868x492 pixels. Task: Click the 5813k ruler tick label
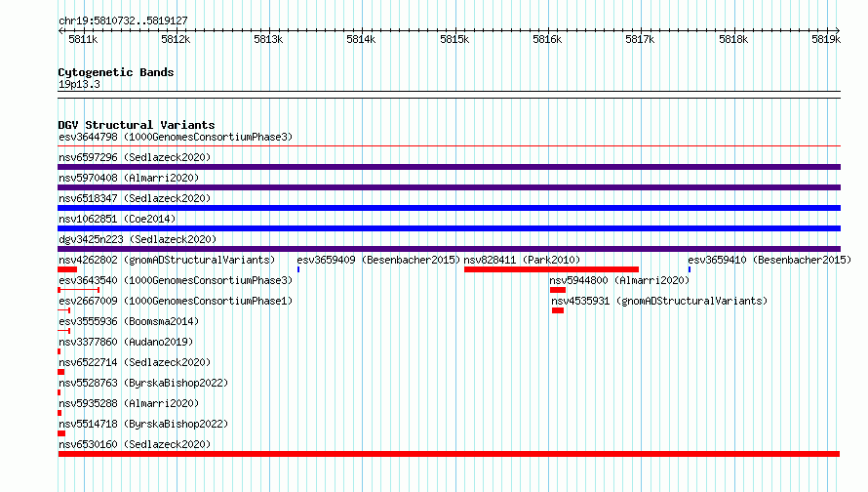(268, 39)
